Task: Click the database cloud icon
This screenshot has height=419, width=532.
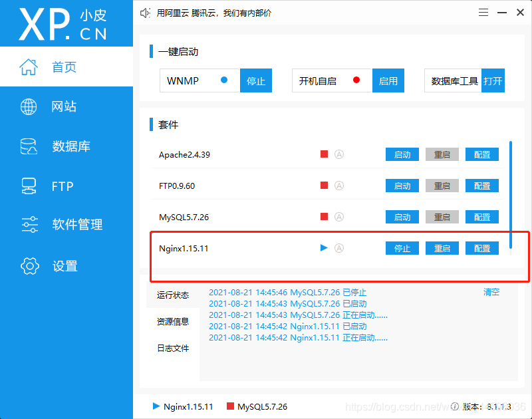Action: [29, 146]
